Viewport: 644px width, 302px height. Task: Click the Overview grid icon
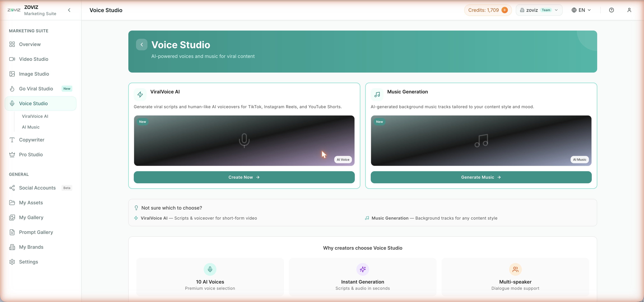pyautogui.click(x=12, y=44)
